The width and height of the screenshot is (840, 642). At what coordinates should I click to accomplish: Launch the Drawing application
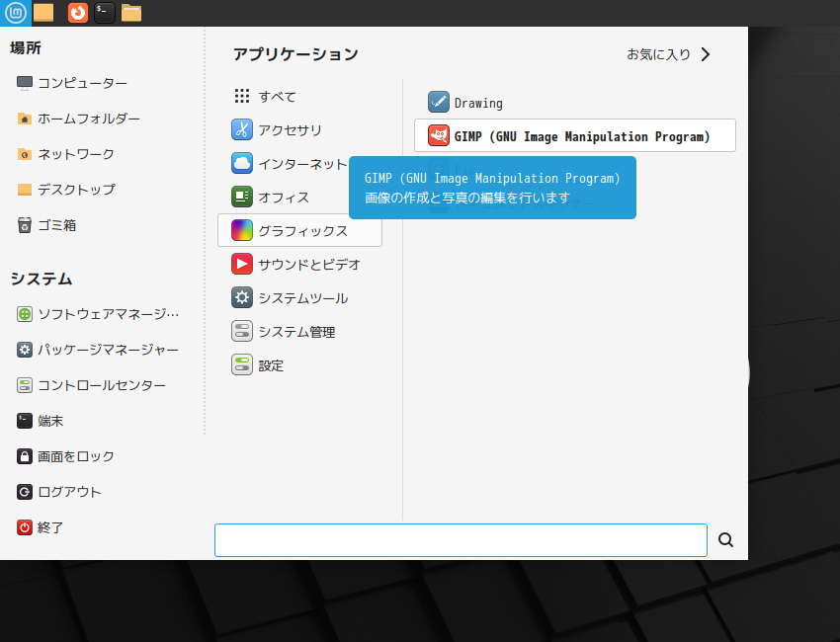coord(575,102)
